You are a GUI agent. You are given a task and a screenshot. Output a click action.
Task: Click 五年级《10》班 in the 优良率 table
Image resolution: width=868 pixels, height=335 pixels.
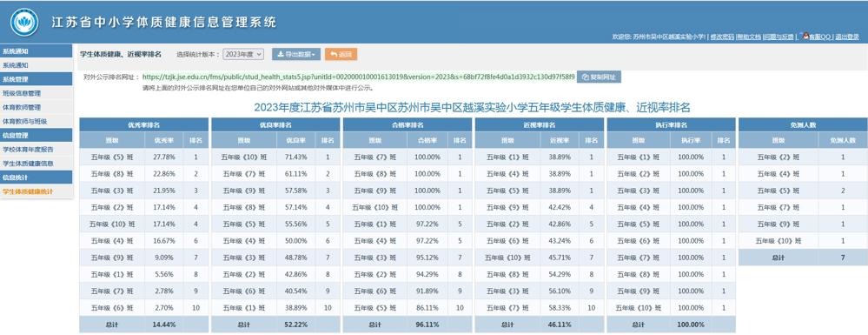click(x=244, y=157)
